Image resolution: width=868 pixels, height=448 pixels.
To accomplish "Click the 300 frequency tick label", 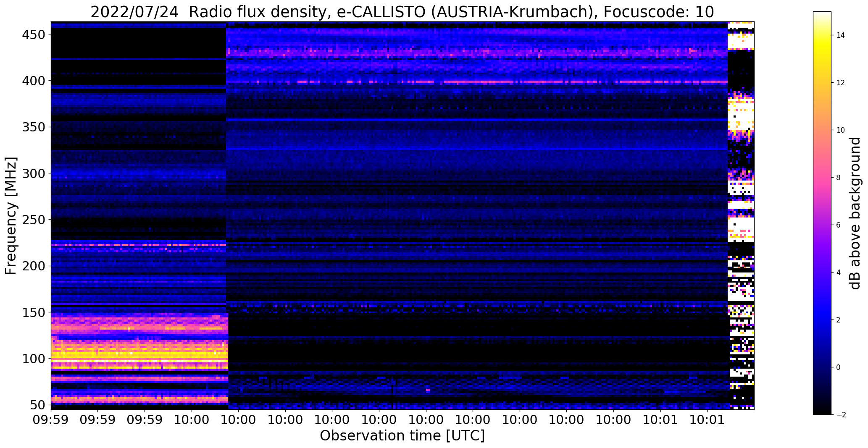I will [x=33, y=173].
